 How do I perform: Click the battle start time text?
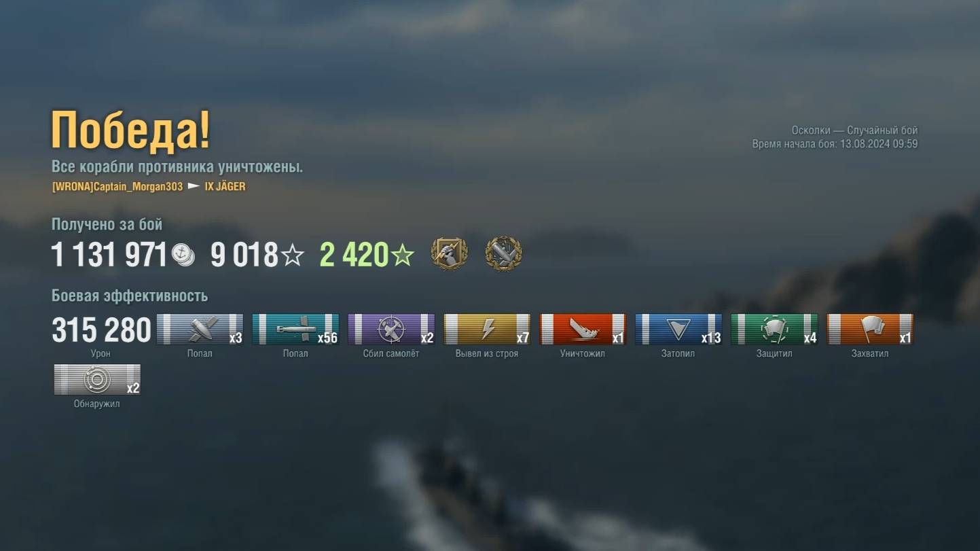pos(835,144)
